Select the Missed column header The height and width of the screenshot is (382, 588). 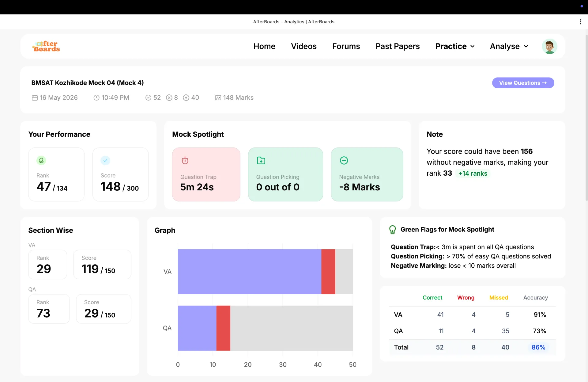coord(499,298)
